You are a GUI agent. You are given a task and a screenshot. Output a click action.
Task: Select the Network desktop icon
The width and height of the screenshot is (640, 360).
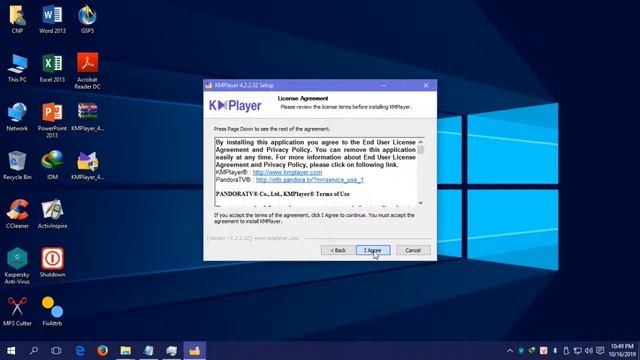17,117
